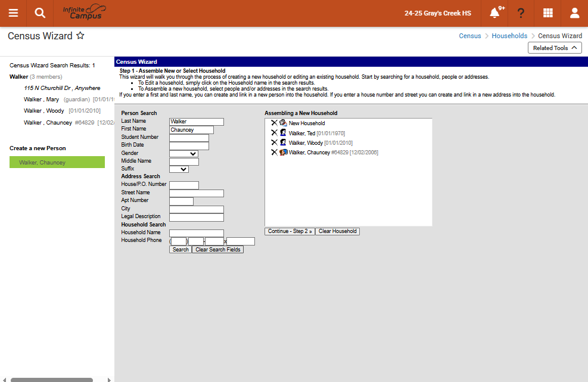Click the student icon beside Walker, Chauncey
Image resolution: width=588 pixels, height=382 pixels.
[284, 153]
